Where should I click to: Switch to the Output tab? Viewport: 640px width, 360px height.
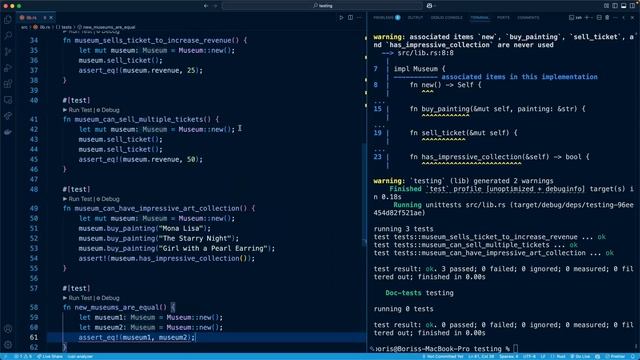[x=415, y=18]
